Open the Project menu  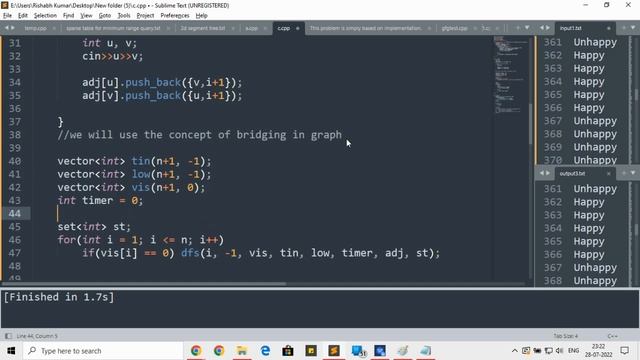145,16
